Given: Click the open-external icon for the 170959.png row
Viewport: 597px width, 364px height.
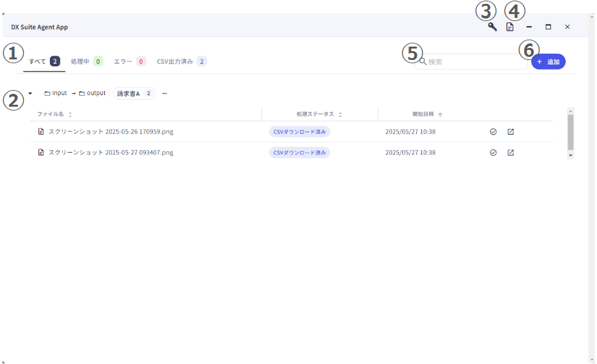Looking at the screenshot, I should click(511, 132).
